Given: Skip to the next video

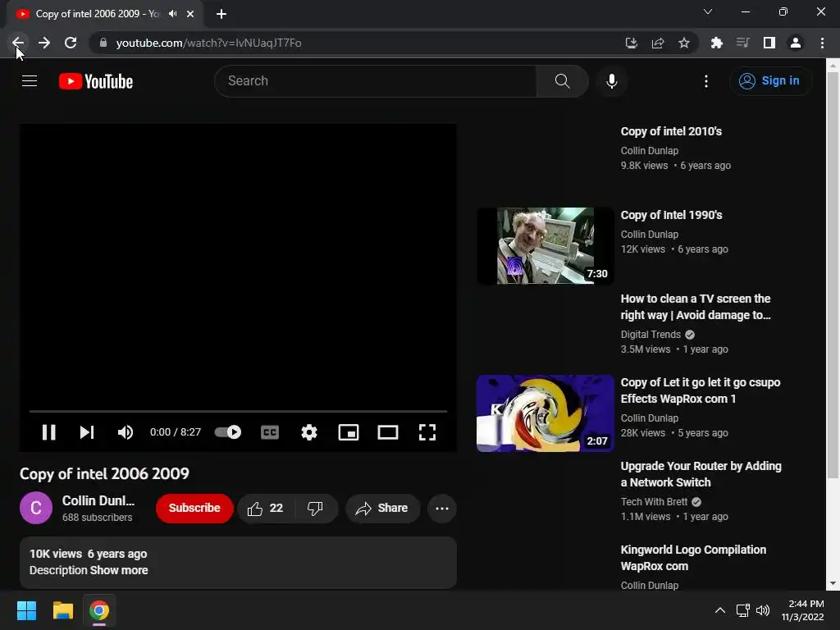Looking at the screenshot, I should tap(87, 432).
